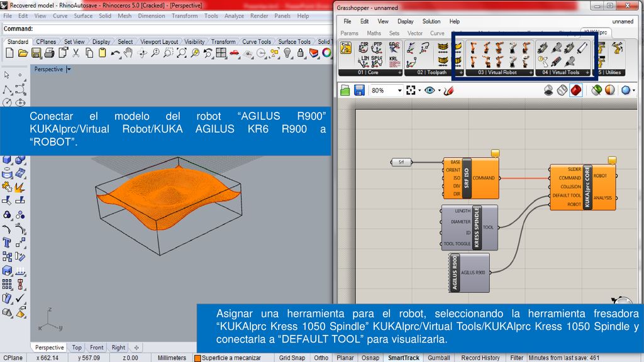The height and width of the screenshot is (362, 644).
Task: Click the padlock Lock Objects icon
Action: click(x=301, y=53)
